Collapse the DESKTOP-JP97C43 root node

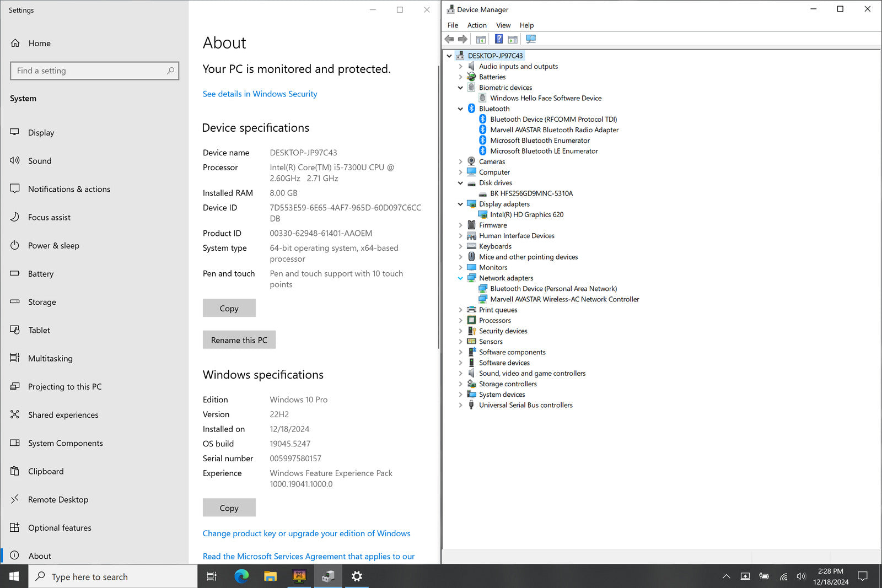pyautogui.click(x=449, y=56)
